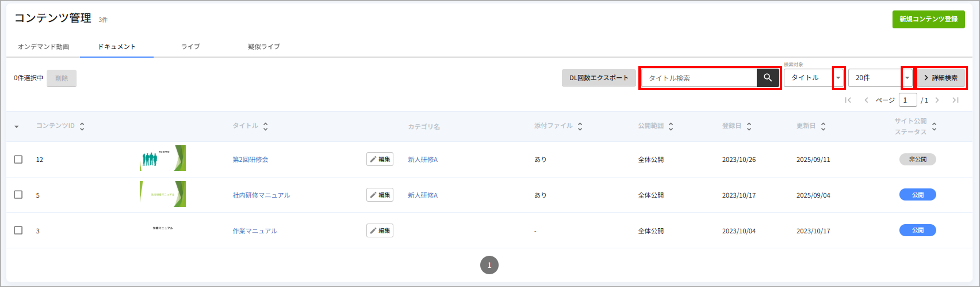980x287 pixels.
Task: Switch to ドキュメント tab
Action: coord(117,47)
